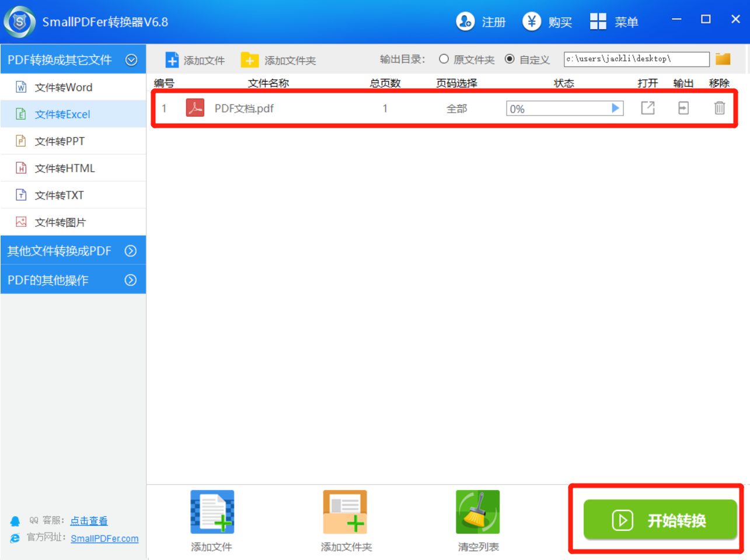Open the 菜单 menu
The width and height of the screenshot is (750, 560).
coord(614,22)
